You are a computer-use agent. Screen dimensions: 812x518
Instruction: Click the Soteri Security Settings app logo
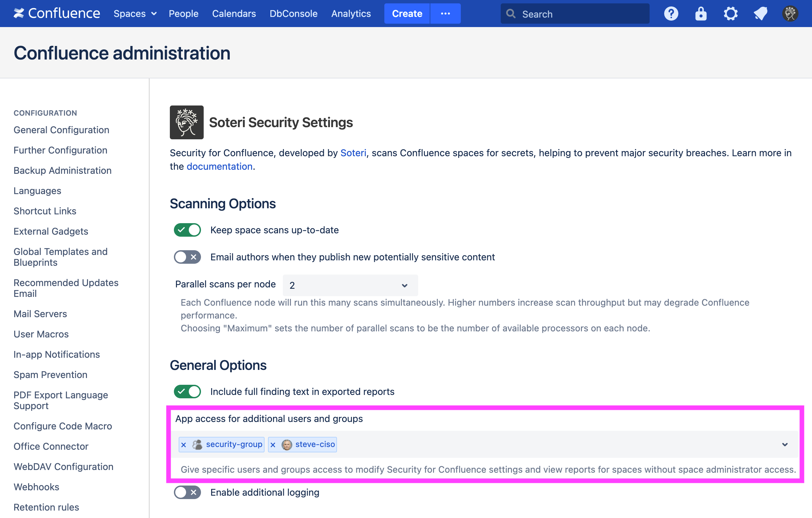coord(186,122)
